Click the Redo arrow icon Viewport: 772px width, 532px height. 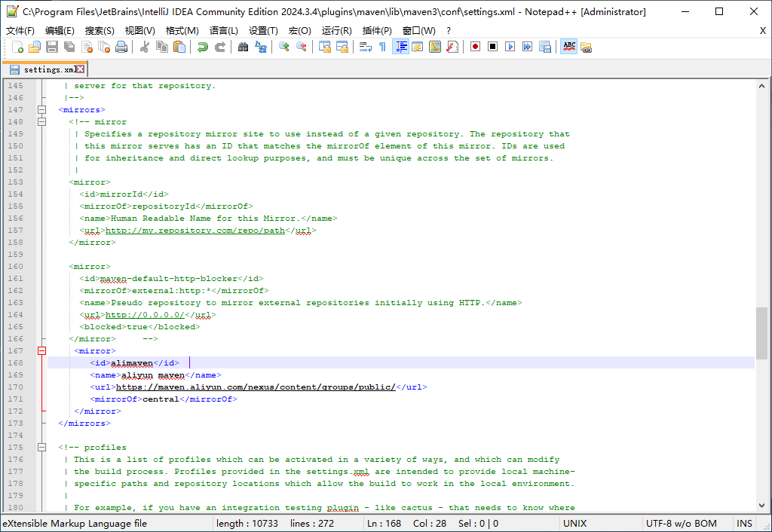[x=220, y=47]
